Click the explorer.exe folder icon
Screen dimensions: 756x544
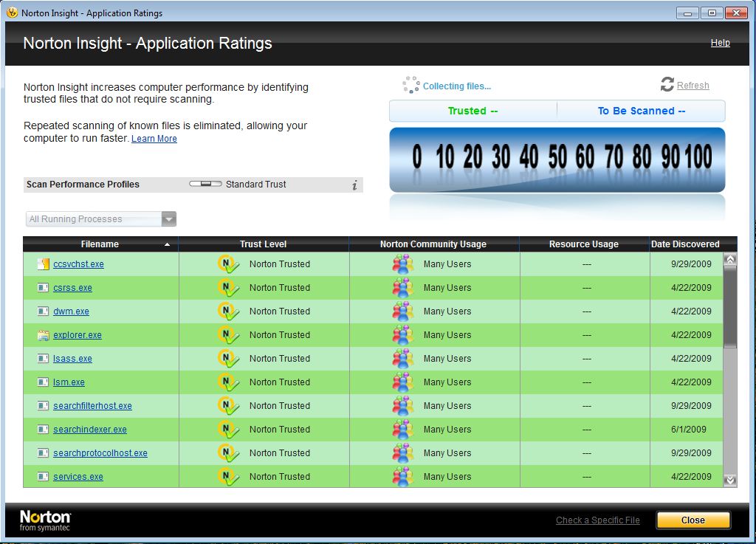pyautogui.click(x=44, y=335)
